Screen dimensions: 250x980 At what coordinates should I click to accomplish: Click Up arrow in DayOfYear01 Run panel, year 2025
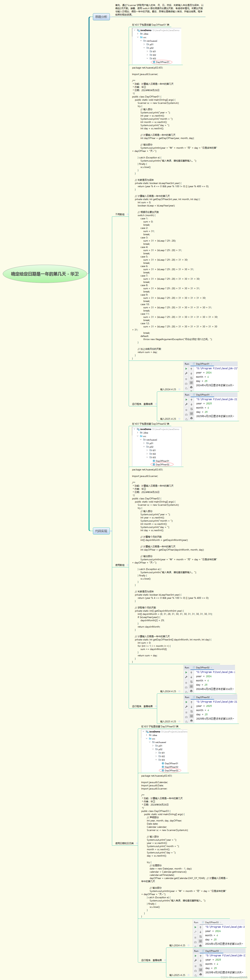(191, 399)
